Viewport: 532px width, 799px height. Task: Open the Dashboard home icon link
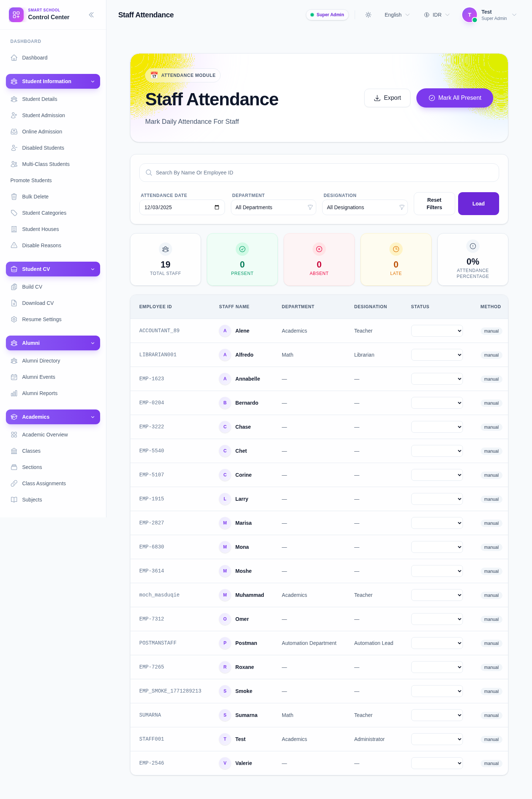[x=14, y=58]
